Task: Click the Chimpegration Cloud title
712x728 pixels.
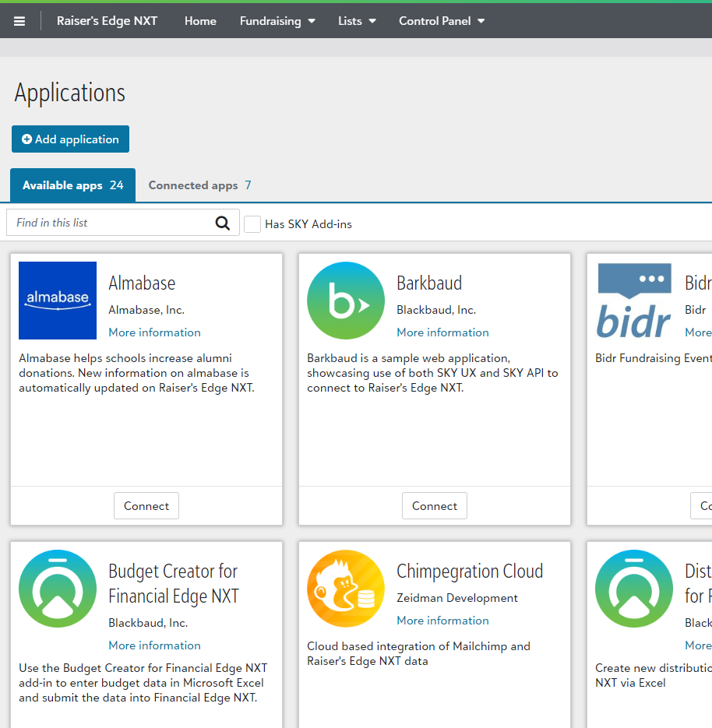Action: 470,571
